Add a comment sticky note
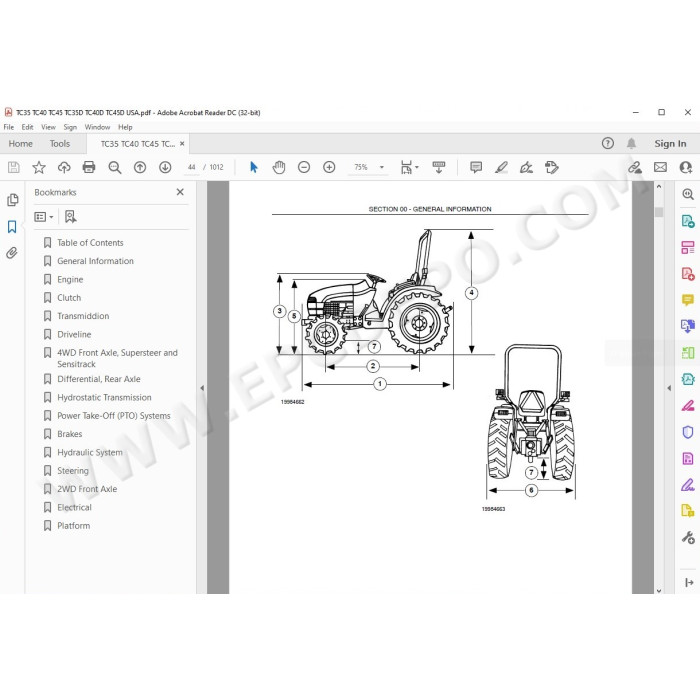This screenshot has height=700, width=700. tap(476, 167)
